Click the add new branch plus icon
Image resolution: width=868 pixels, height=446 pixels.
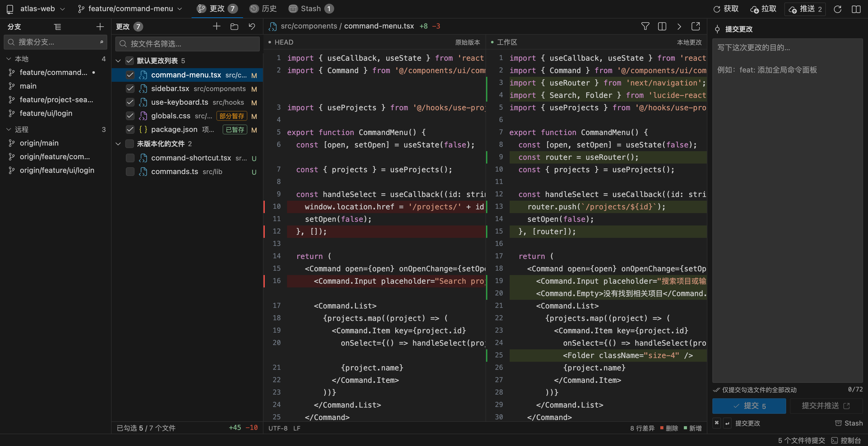pyautogui.click(x=100, y=27)
